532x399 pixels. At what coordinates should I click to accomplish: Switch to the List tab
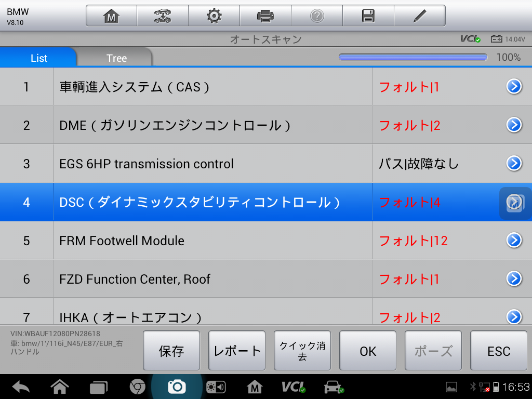tap(38, 58)
